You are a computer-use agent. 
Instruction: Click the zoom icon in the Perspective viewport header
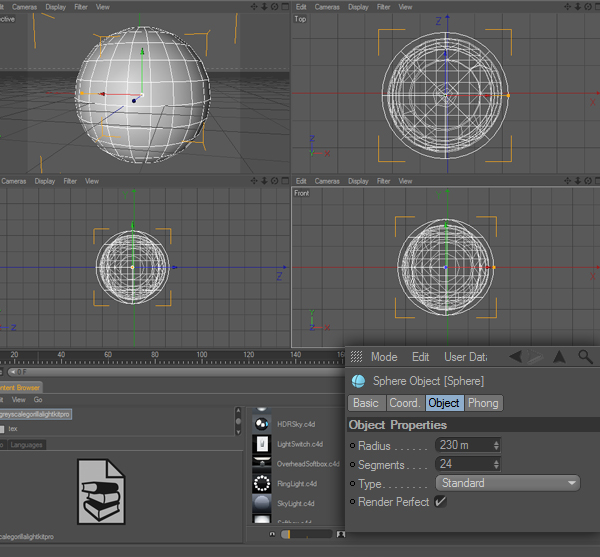pyautogui.click(x=264, y=7)
